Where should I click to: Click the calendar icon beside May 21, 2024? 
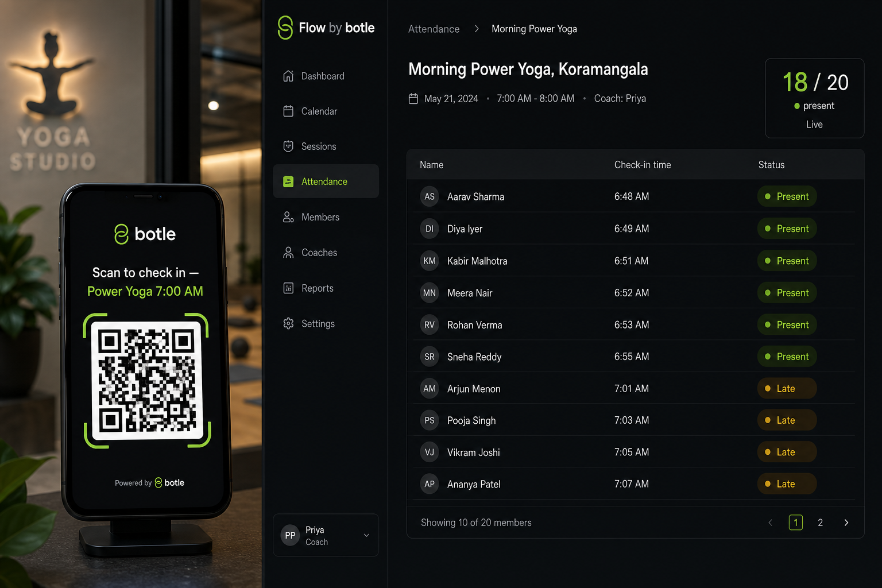coord(413,99)
